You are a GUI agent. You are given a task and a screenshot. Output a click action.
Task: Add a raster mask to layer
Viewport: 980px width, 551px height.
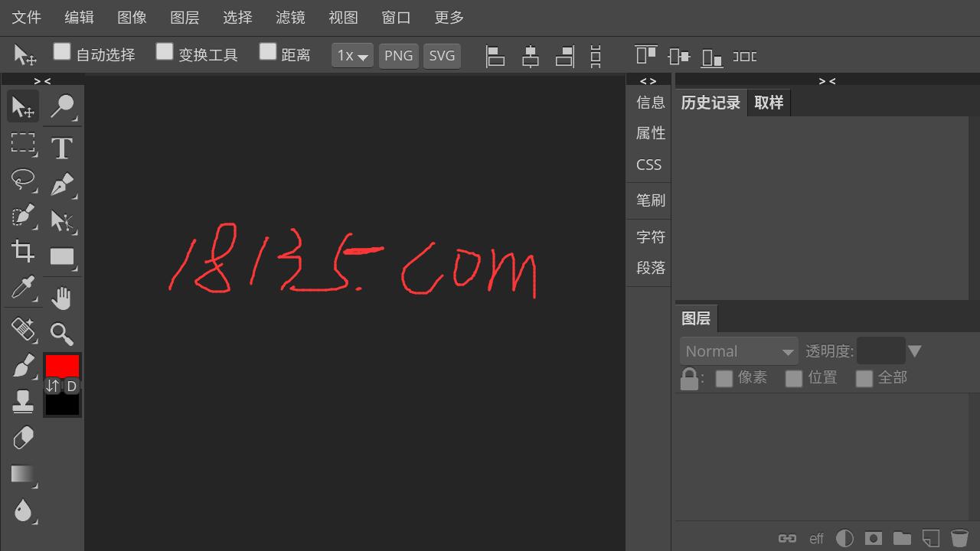[x=874, y=539]
